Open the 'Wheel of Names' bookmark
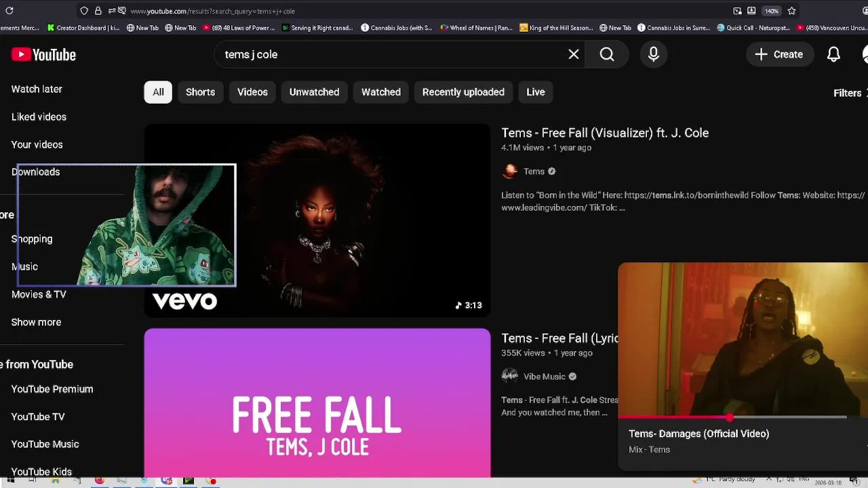 click(477, 28)
